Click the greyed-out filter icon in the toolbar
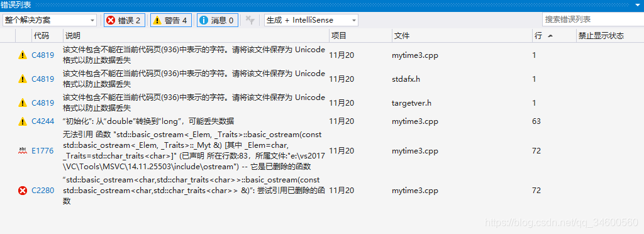Screen dimensions: 644x234 tap(250, 20)
